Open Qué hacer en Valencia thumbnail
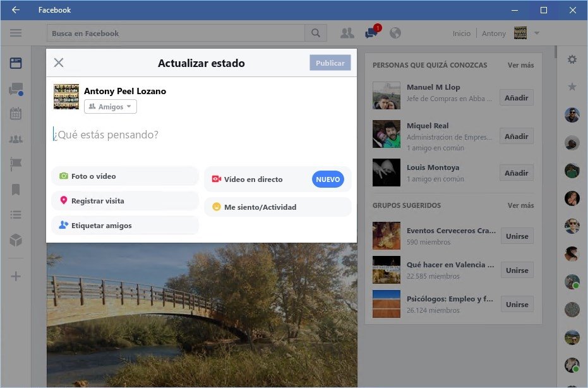Screen dimensions: 588x388 click(387, 270)
